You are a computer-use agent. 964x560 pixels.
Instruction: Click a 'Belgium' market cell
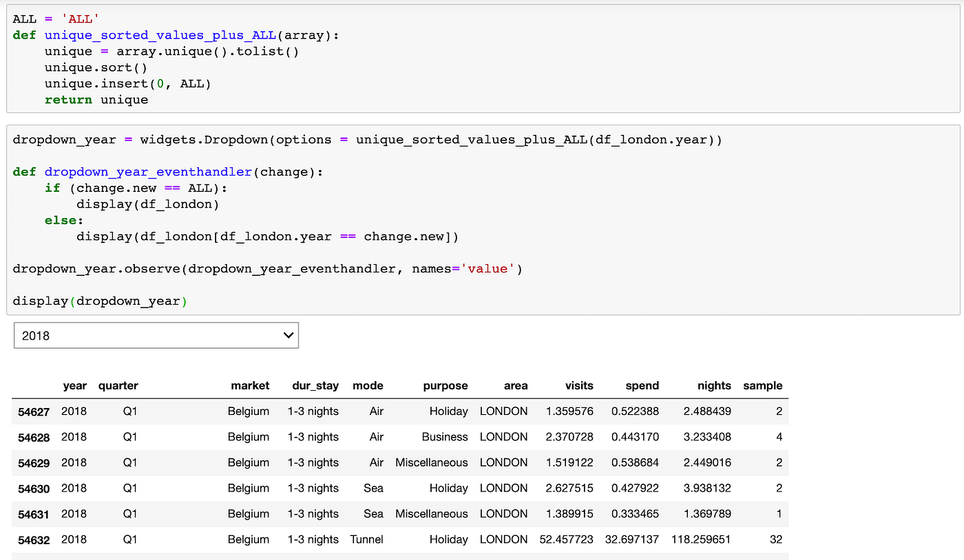249,411
